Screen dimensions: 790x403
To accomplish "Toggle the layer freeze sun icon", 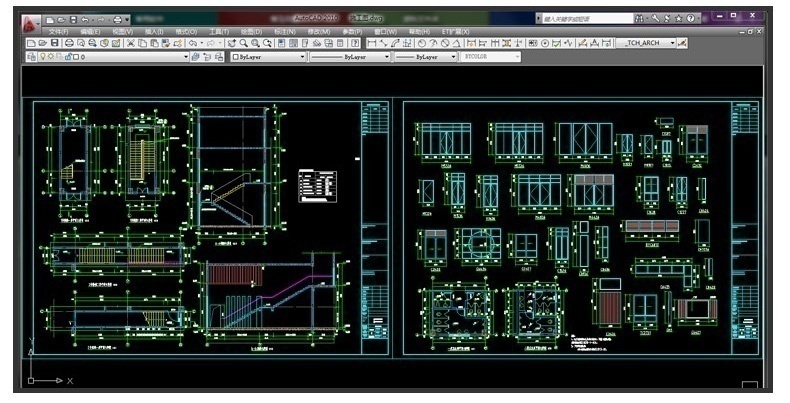I will [51, 58].
